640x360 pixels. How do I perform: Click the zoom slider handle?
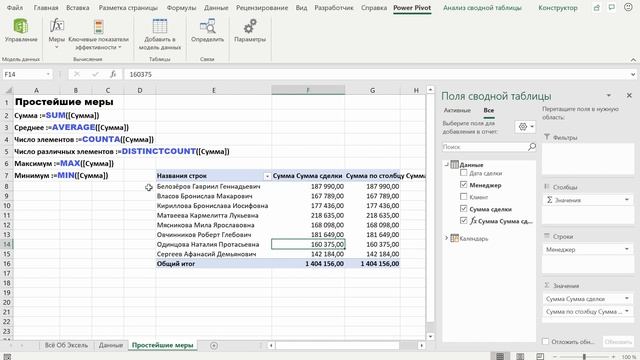pos(584,357)
